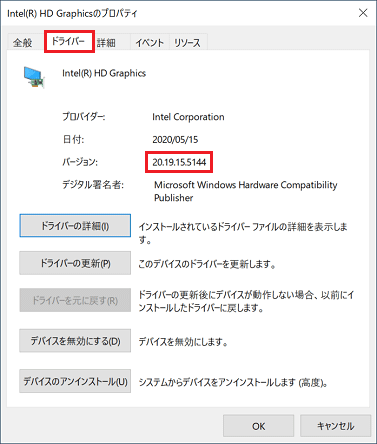Close the properties dialog window
This screenshot has height=444, width=377.
[363, 13]
